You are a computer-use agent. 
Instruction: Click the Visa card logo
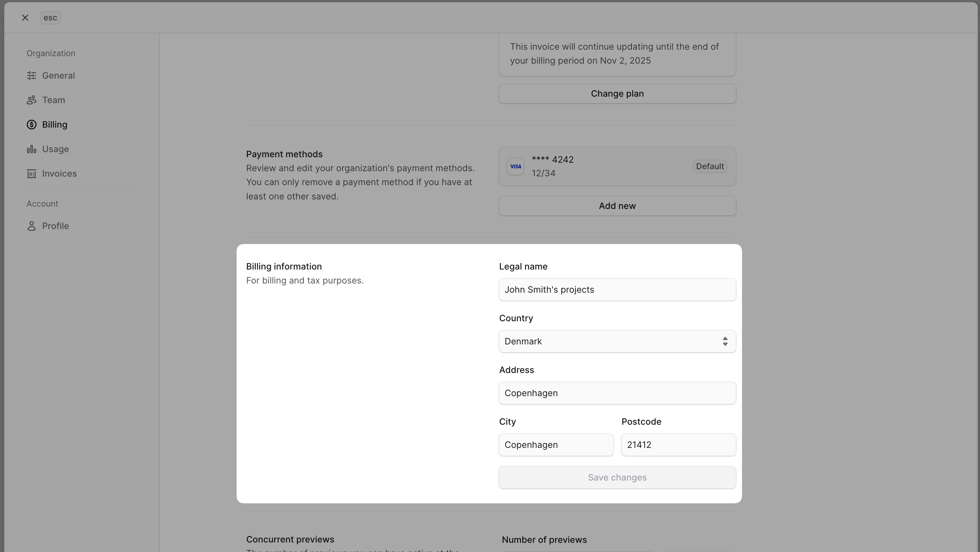516,166
